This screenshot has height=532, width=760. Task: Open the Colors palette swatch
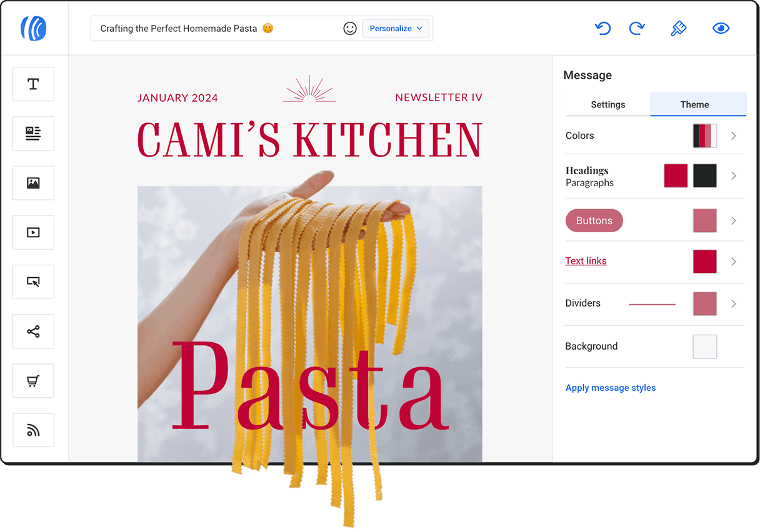(705, 135)
